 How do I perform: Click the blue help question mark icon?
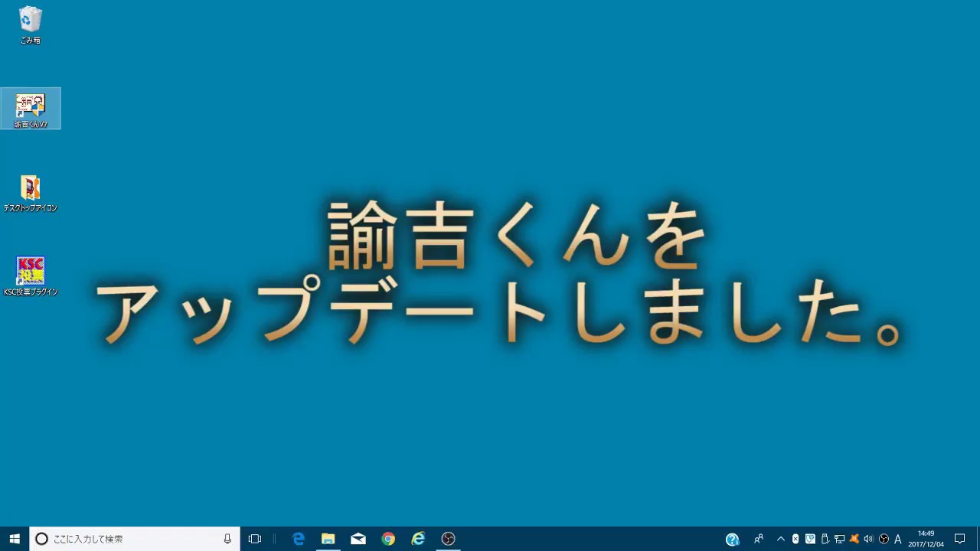pos(732,539)
